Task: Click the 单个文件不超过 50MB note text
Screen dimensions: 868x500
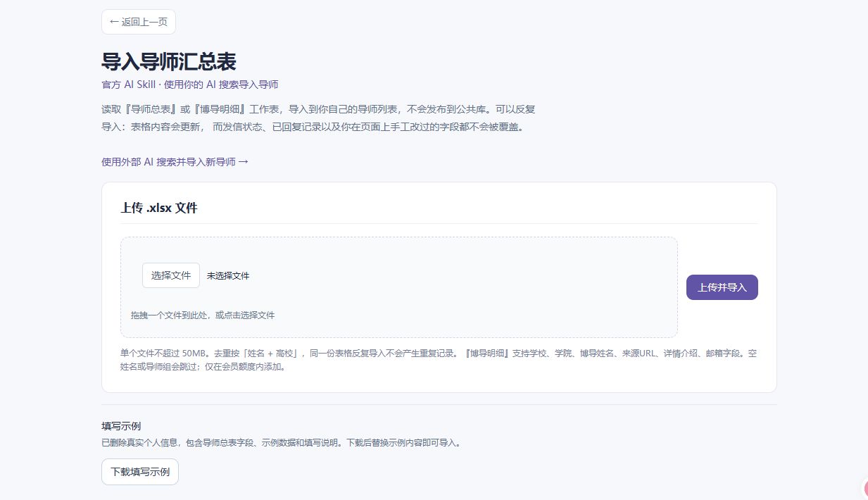Action: 439,360
